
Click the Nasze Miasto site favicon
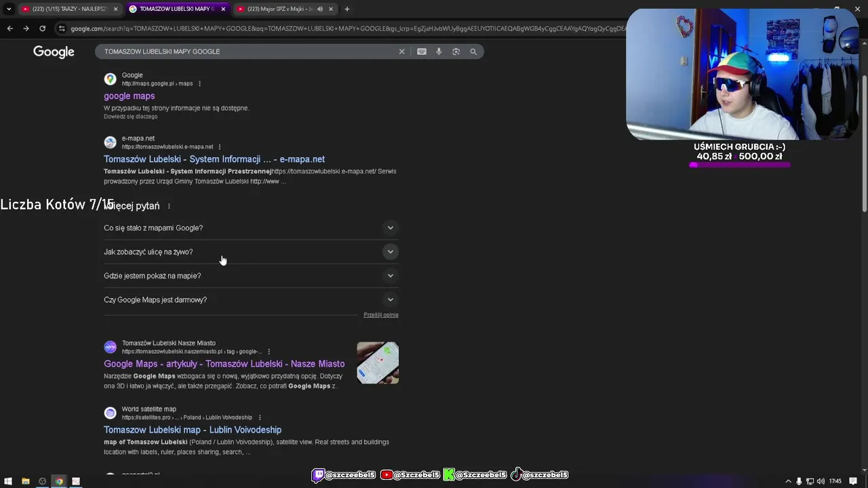click(x=110, y=347)
